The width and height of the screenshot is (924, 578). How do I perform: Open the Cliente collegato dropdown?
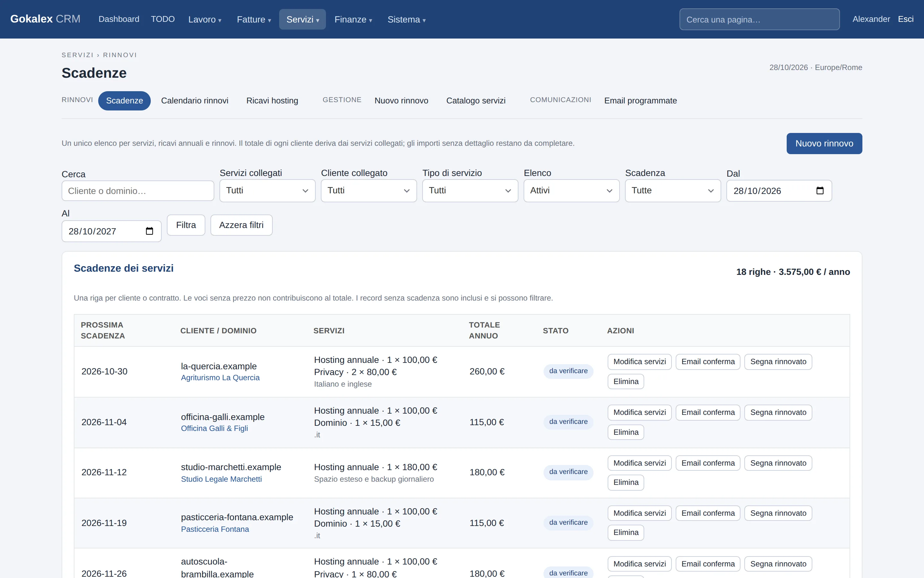click(368, 190)
